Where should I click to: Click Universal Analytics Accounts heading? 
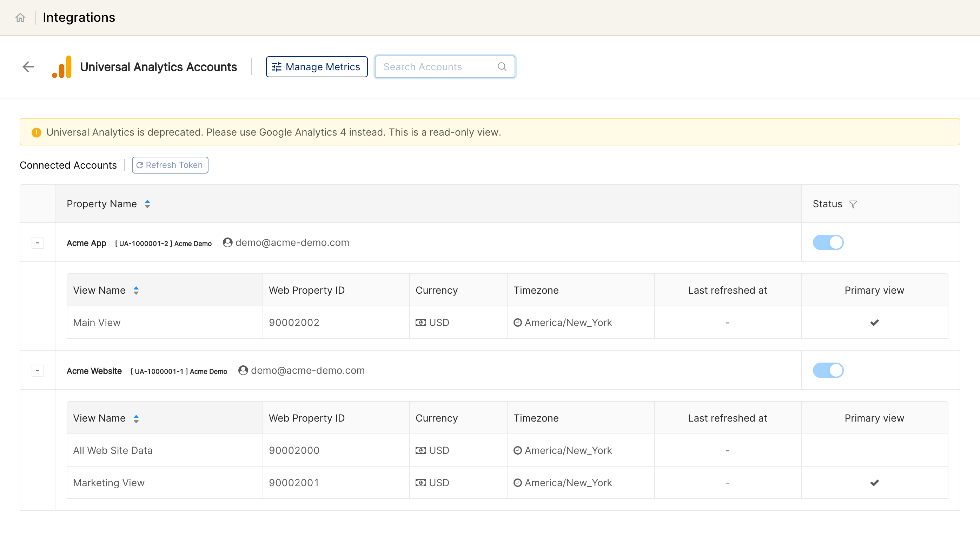click(x=158, y=67)
